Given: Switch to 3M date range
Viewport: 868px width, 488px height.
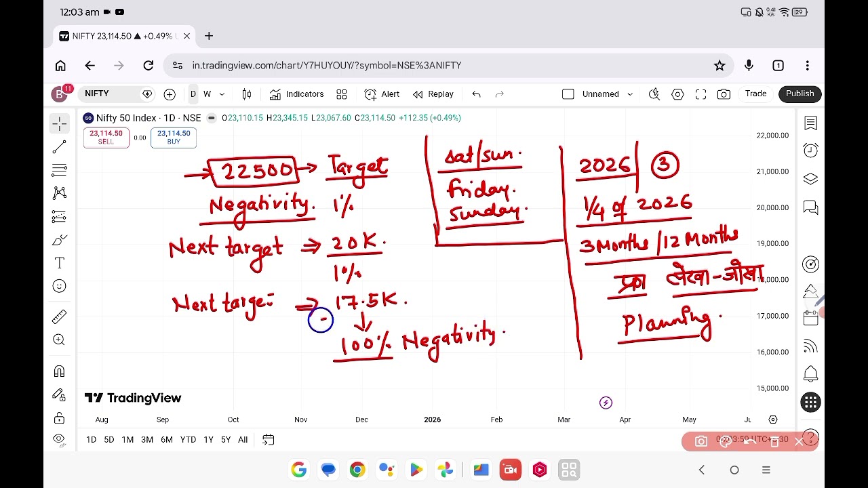Looking at the screenshot, I should [x=147, y=440].
